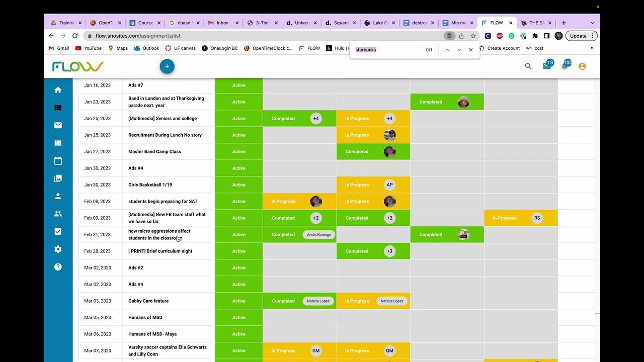Open the single person sidebar icon
Screen dimensions: 644x362
[58, 196]
